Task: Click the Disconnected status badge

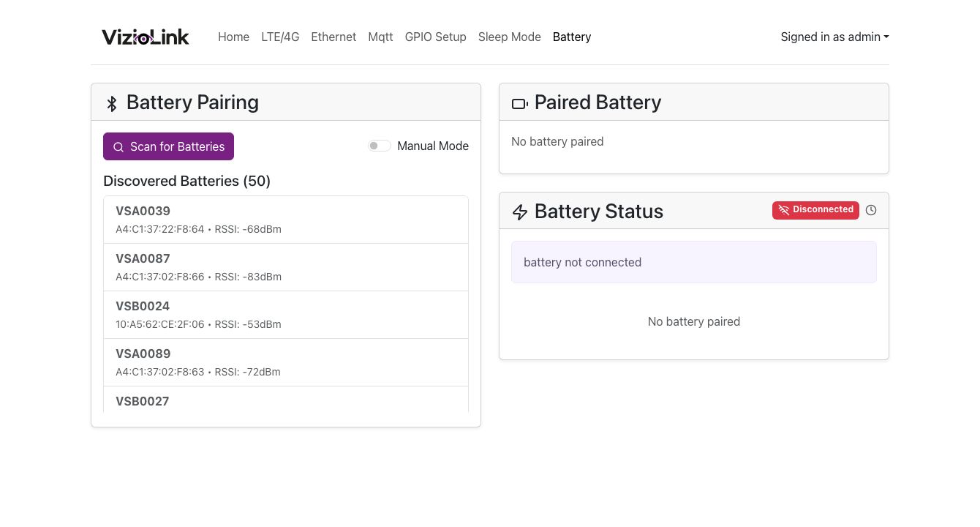Action: 815,210
